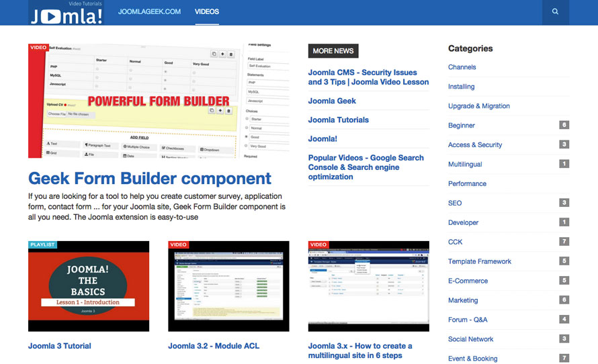
Task: Select the E-Commerce category
Action: [x=468, y=281]
